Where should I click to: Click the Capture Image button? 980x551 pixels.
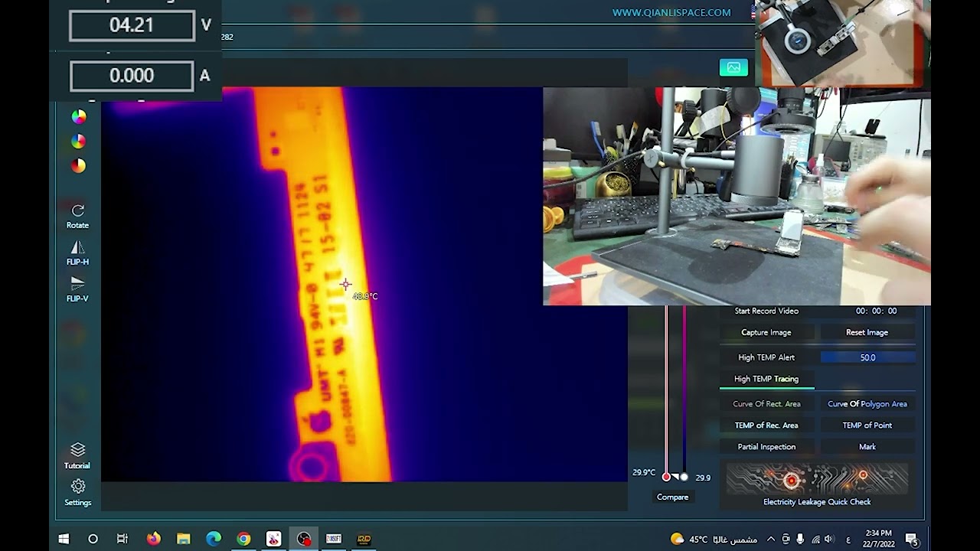pos(766,332)
